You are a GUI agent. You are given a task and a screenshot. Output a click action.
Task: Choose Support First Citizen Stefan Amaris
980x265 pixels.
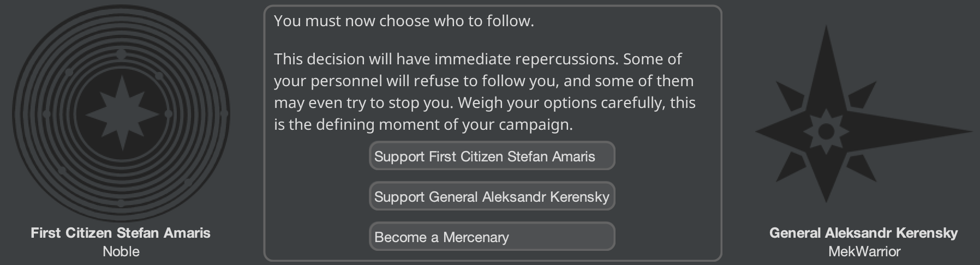pos(492,156)
